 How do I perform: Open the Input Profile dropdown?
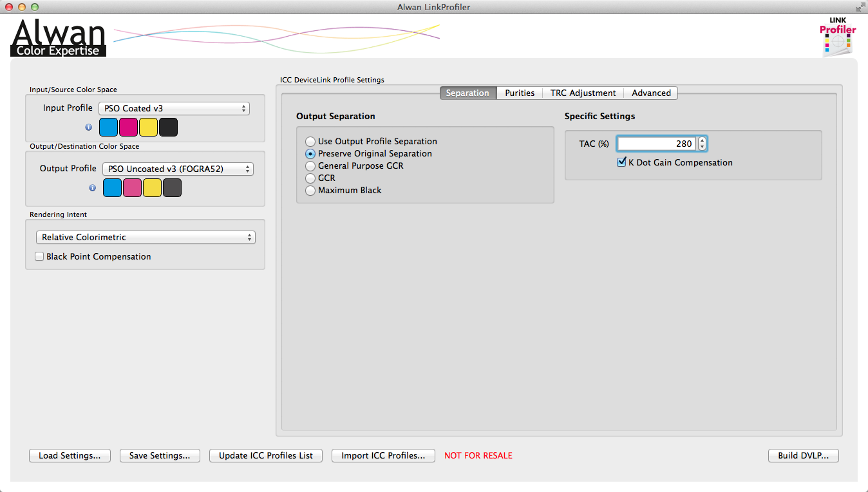point(174,108)
